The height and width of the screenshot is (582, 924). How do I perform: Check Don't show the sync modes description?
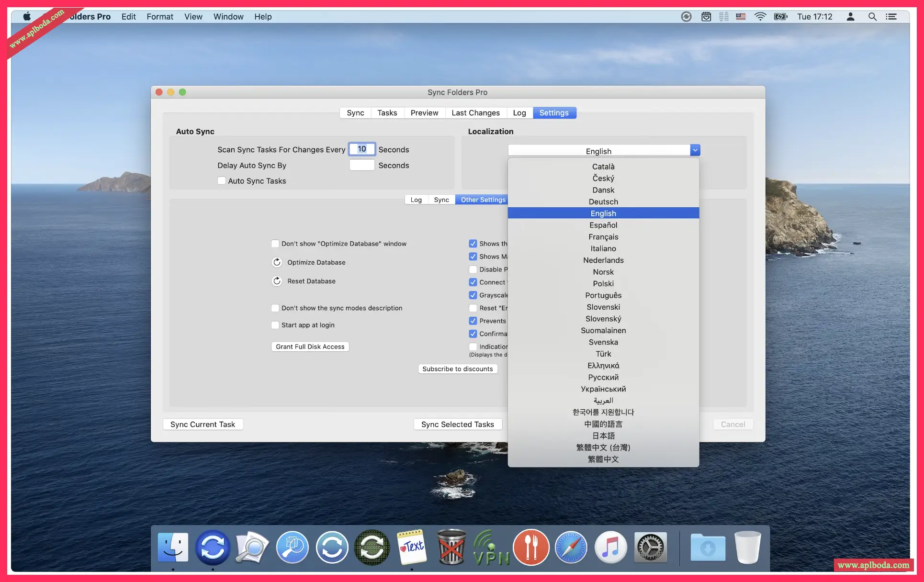(x=275, y=308)
